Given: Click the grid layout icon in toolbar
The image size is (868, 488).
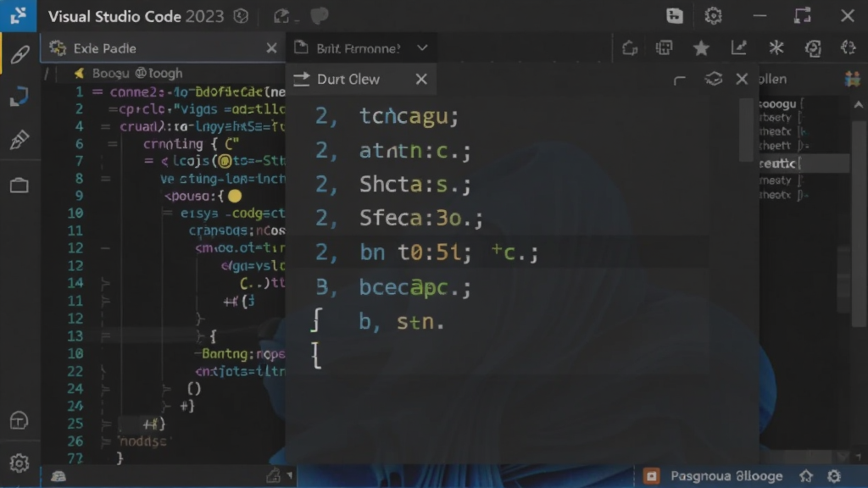Looking at the screenshot, I should tap(664, 48).
